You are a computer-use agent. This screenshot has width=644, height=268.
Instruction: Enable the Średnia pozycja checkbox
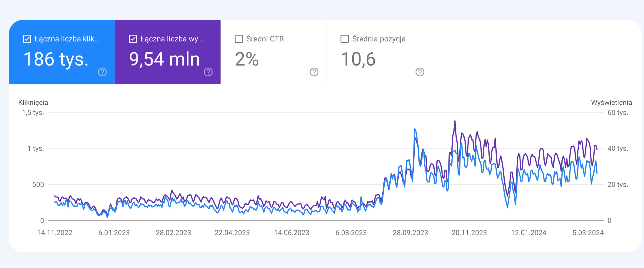tap(345, 39)
